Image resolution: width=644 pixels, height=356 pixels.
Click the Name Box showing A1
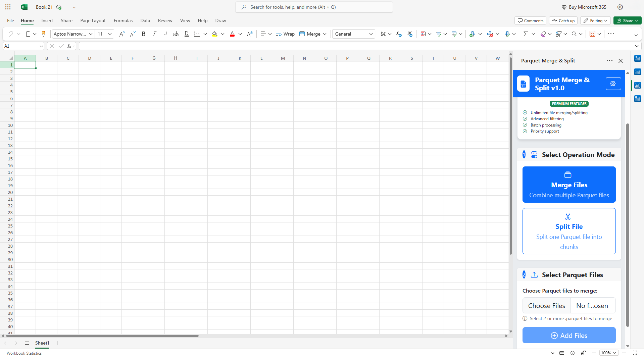click(23, 46)
